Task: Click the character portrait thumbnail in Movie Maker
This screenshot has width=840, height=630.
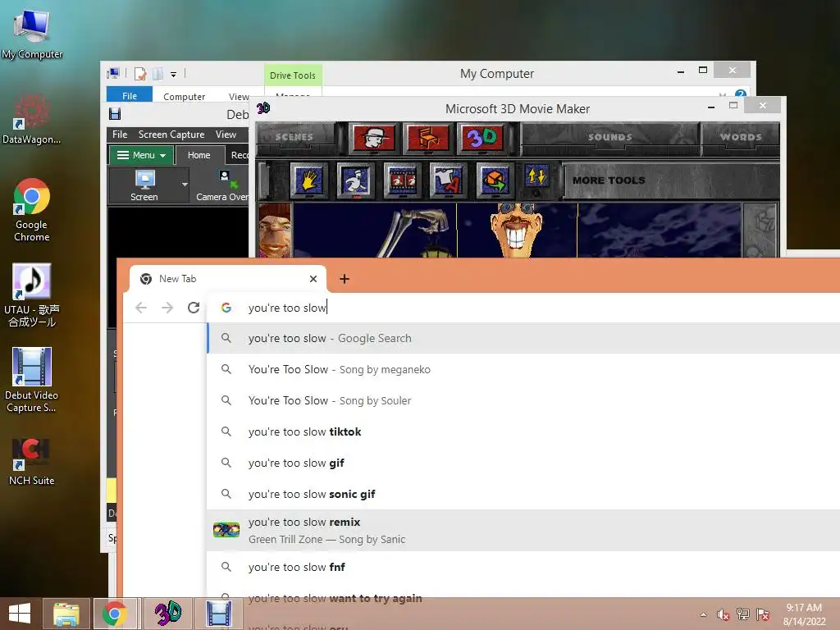Action: click(x=275, y=231)
